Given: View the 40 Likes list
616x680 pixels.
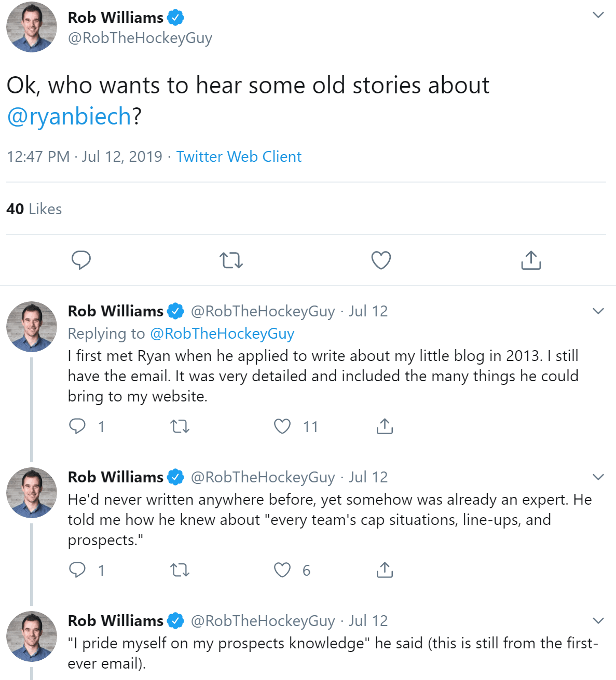Looking at the screenshot, I should [x=34, y=209].
